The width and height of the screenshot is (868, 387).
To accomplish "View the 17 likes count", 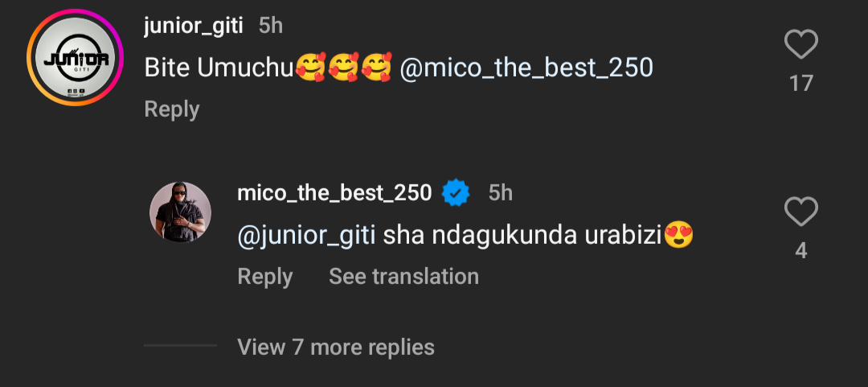I will [x=800, y=84].
